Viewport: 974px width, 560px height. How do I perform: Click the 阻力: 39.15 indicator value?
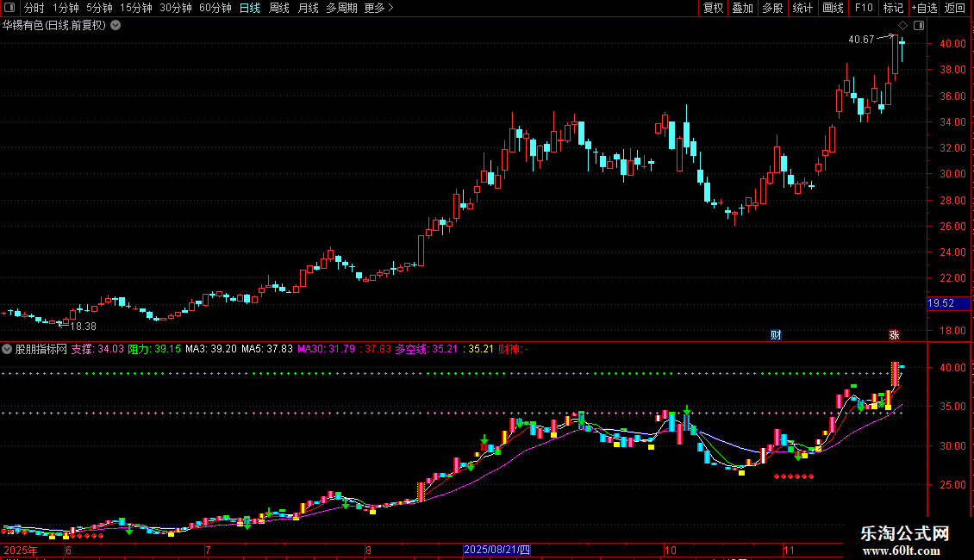[x=154, y=349]
